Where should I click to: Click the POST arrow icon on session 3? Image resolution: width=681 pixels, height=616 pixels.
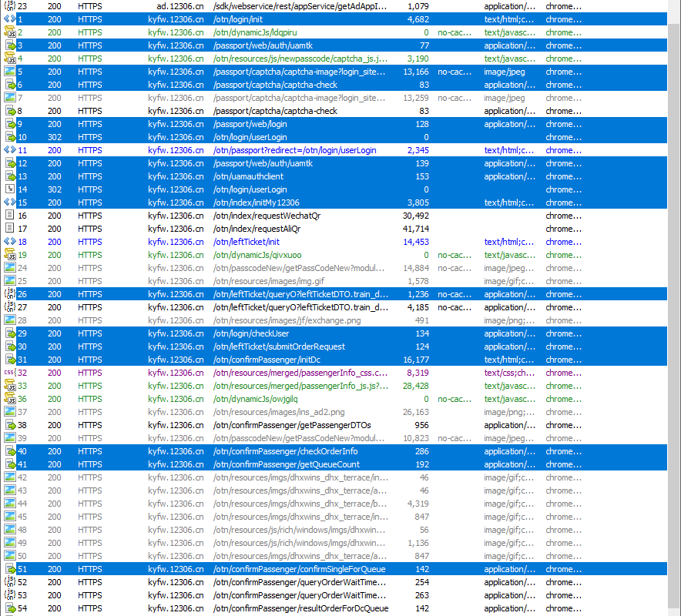click(x=10, y=45)
